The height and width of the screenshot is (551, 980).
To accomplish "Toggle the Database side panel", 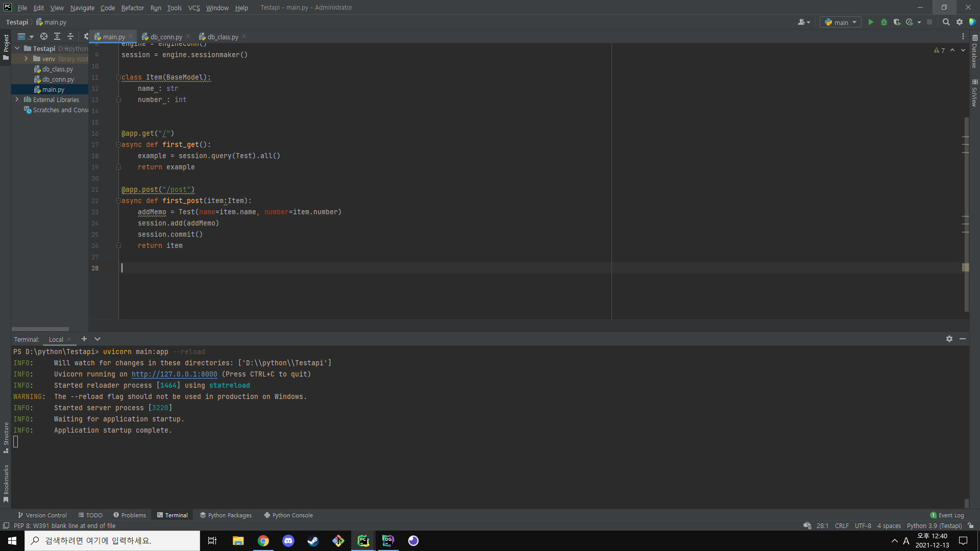I will point(974,52).
